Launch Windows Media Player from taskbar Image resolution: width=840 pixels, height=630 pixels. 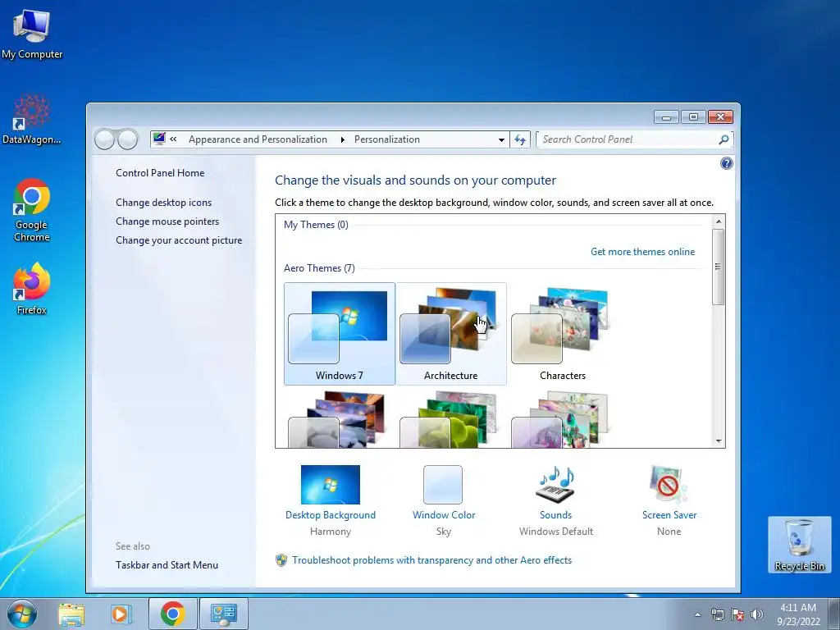pyautogui.click(x=121, y=614)
